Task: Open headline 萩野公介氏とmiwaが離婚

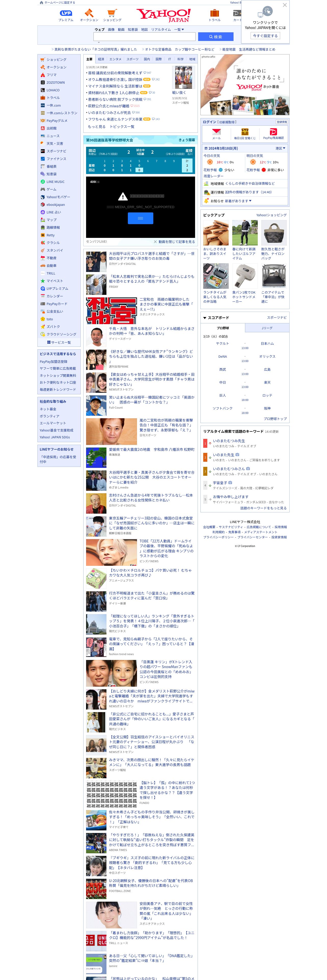Action: (108, 106)
